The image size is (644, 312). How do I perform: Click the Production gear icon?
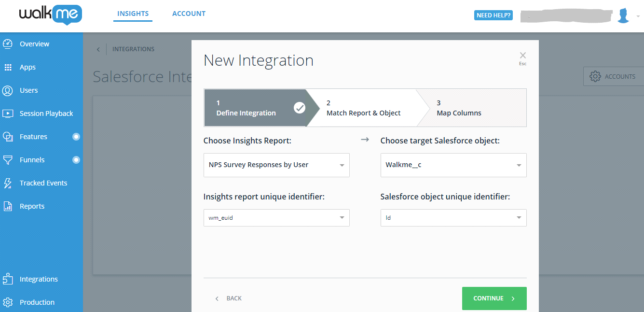[x=8, y=302]
